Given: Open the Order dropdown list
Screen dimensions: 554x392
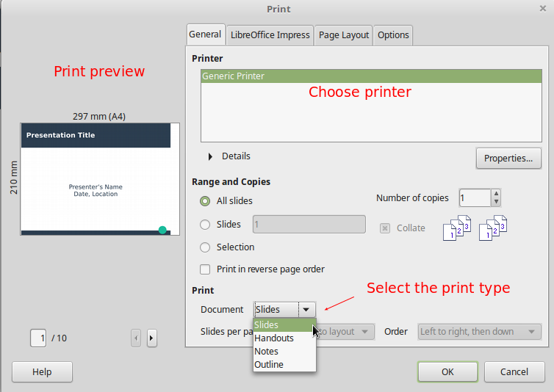Looking at the screenshot, I should pos(480,332).
